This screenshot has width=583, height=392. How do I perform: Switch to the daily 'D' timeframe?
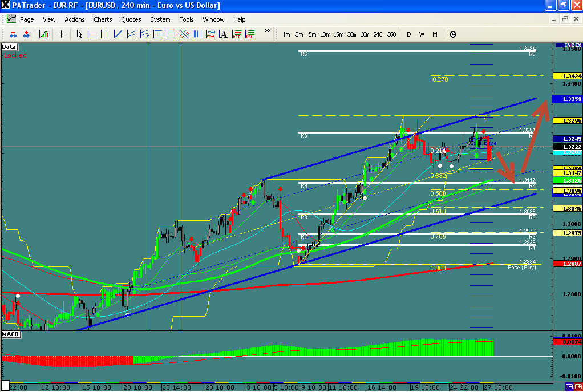(x=408, y=34)
